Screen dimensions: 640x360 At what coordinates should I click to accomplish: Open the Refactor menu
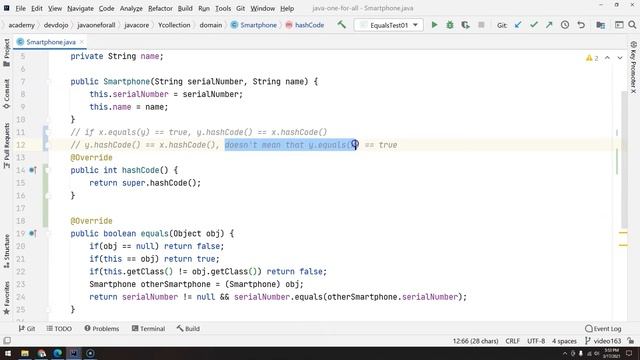(x=160, y=8)
